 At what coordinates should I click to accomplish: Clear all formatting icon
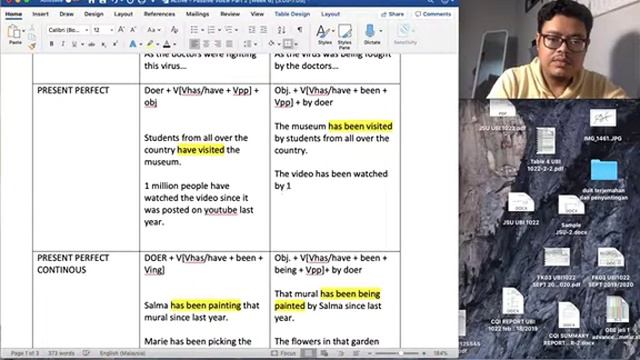click(174, 30)
